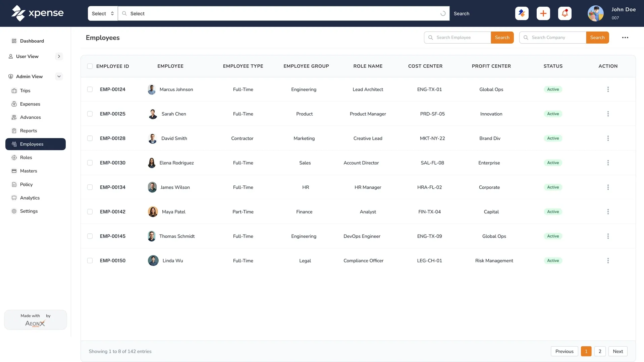Collapse the Admin View section
Viewport: 644px width, 362px height.
point(59,76)
